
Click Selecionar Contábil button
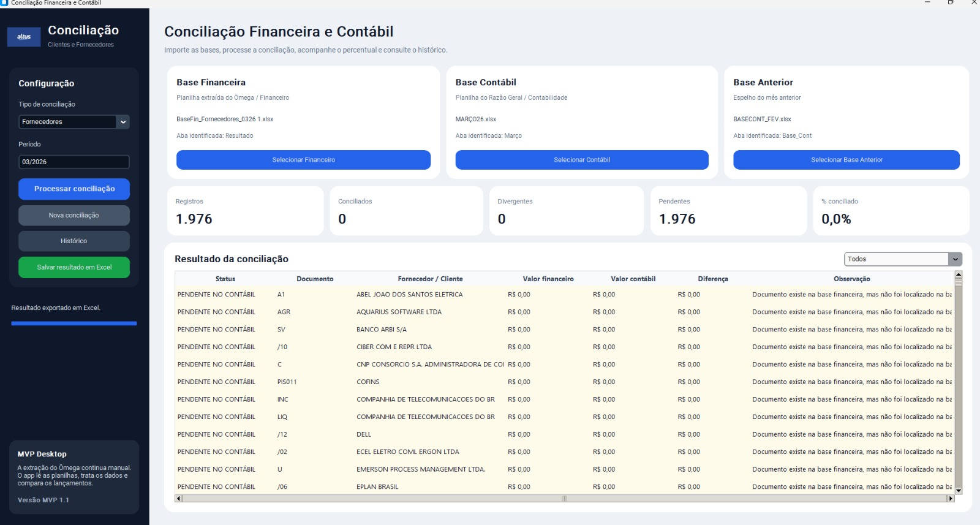[582, 160]
